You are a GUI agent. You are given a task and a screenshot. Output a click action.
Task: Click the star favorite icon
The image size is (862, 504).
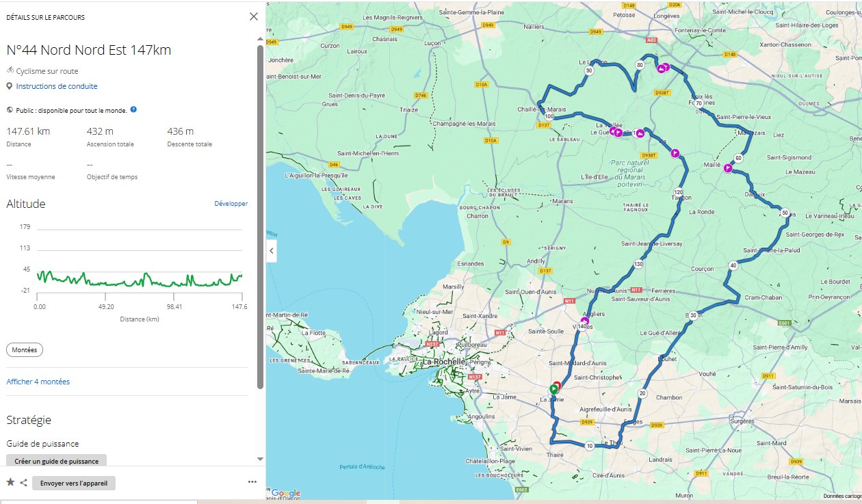tap(10, 483)
